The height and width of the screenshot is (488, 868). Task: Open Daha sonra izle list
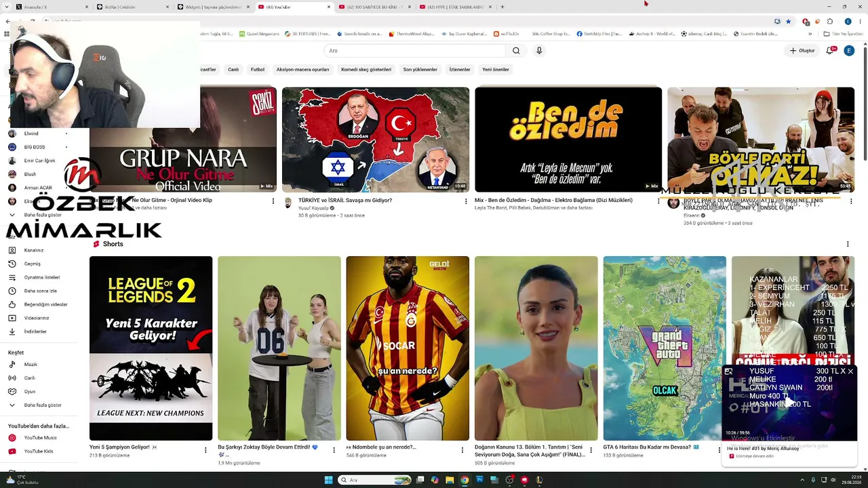click(x=42, y=291)
